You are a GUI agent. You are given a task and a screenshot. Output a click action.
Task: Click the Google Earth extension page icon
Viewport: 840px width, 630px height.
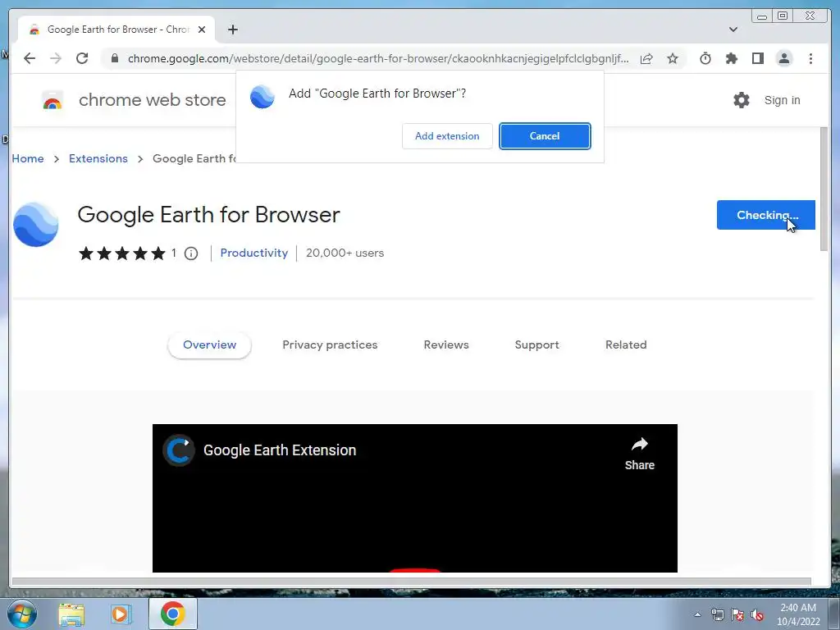coord(36,225)
